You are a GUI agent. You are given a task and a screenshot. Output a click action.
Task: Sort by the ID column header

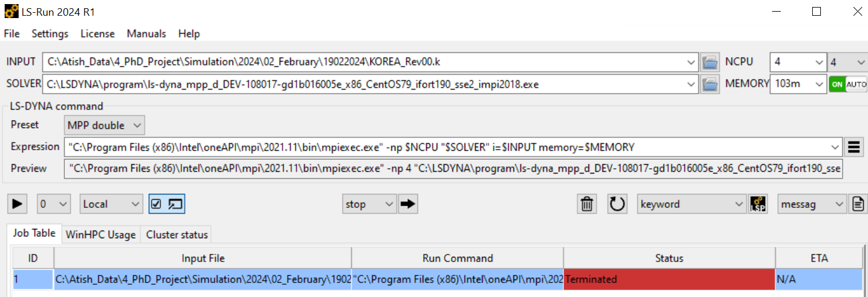pyautogui.click(x=33, y=258)
